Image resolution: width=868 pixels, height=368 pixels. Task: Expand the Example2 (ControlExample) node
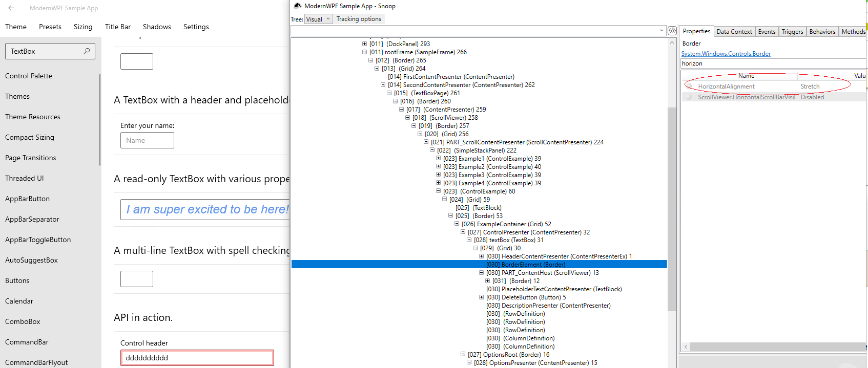click(x=438, y=167)
